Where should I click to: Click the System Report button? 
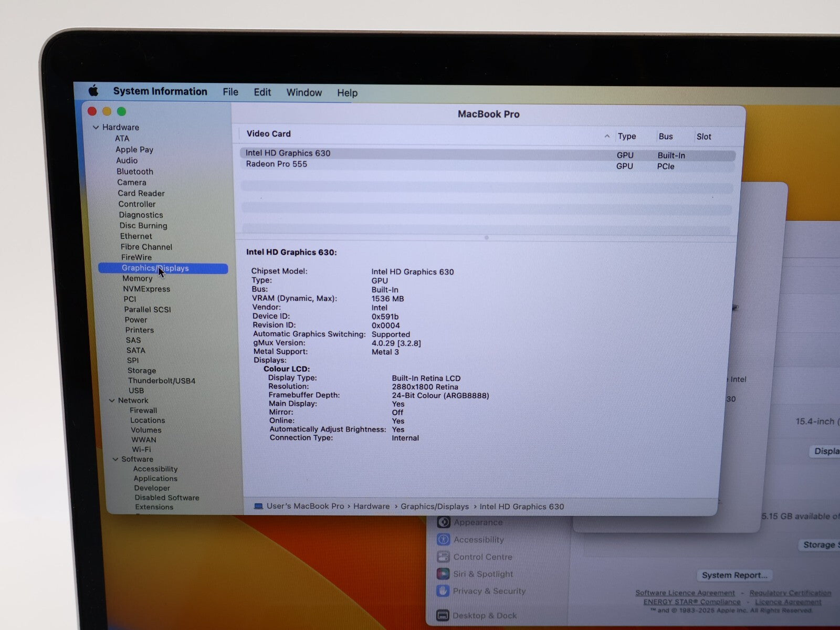pos(734,575)
